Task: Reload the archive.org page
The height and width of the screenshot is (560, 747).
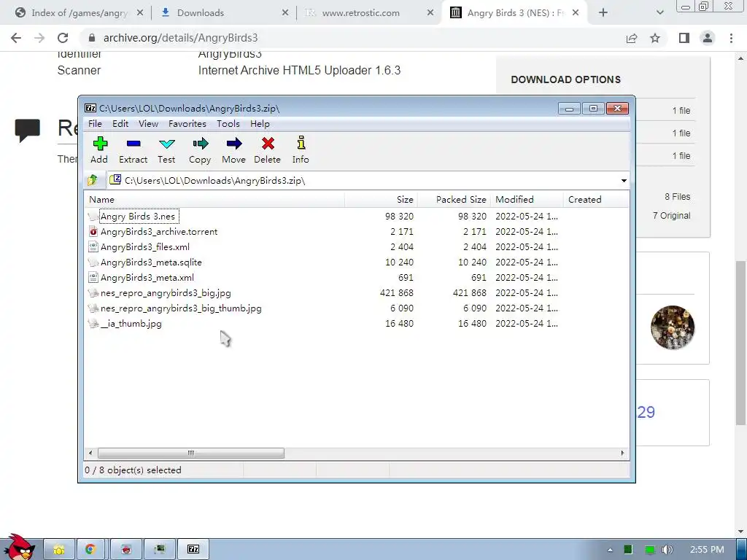Action: tap(63, 38)
